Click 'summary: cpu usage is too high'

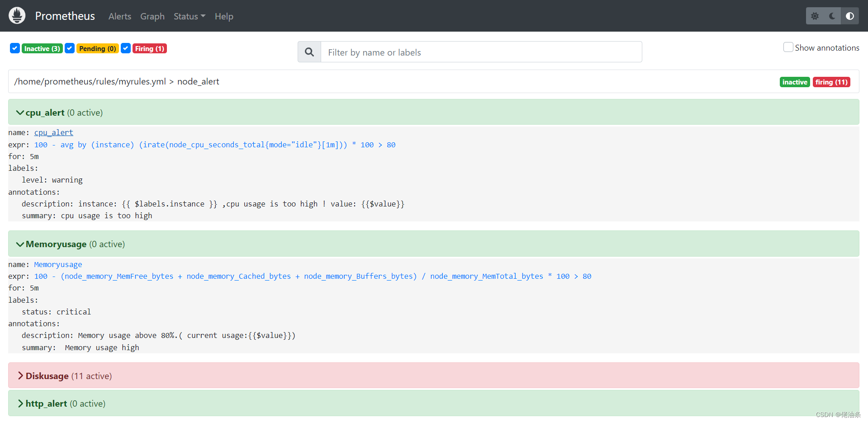pyautogui.click(x=87, y=216)
